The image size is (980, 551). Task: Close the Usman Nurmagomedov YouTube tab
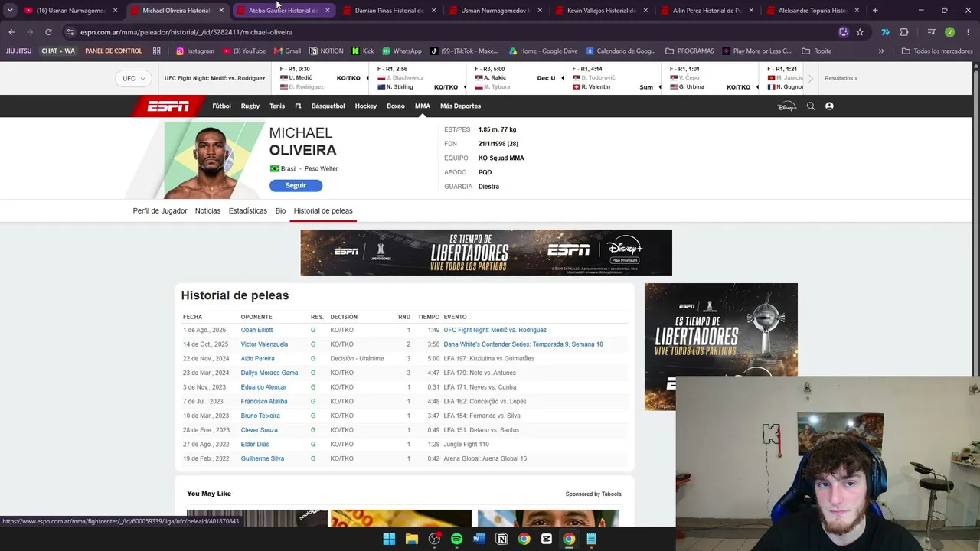(116, 11)
